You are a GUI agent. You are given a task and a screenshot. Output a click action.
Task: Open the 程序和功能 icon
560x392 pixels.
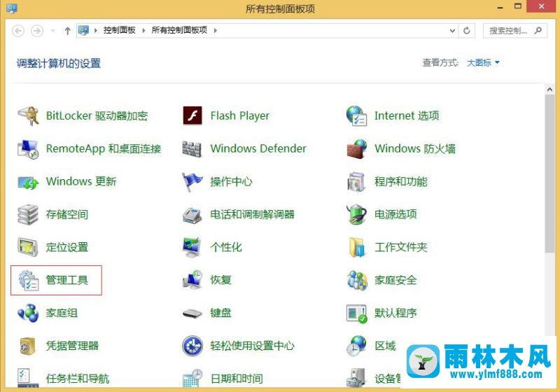pos(356,182)
